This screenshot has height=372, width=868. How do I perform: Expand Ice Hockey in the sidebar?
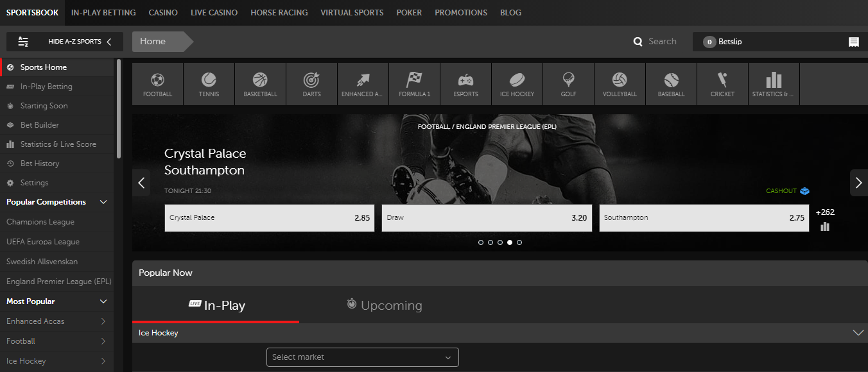click(x=103, y=361)
